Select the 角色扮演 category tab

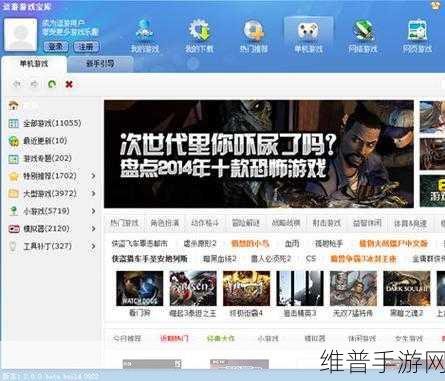point(165,223)
